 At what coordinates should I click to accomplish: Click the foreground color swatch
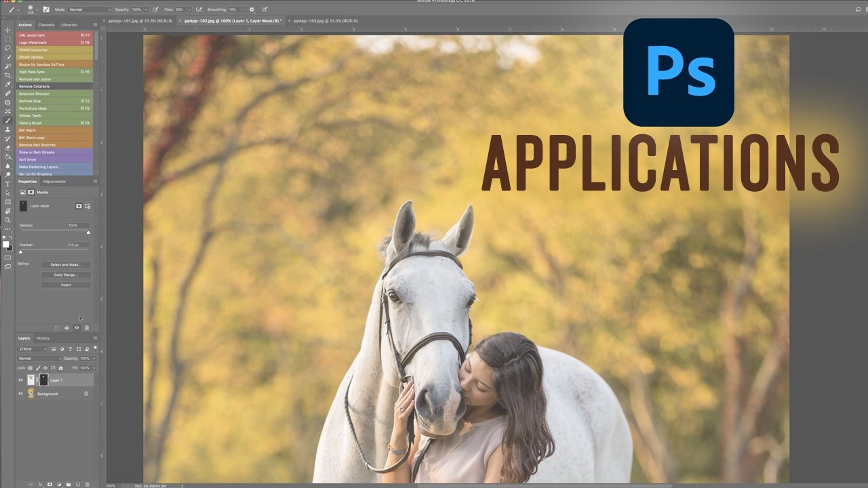click(7, 243)
